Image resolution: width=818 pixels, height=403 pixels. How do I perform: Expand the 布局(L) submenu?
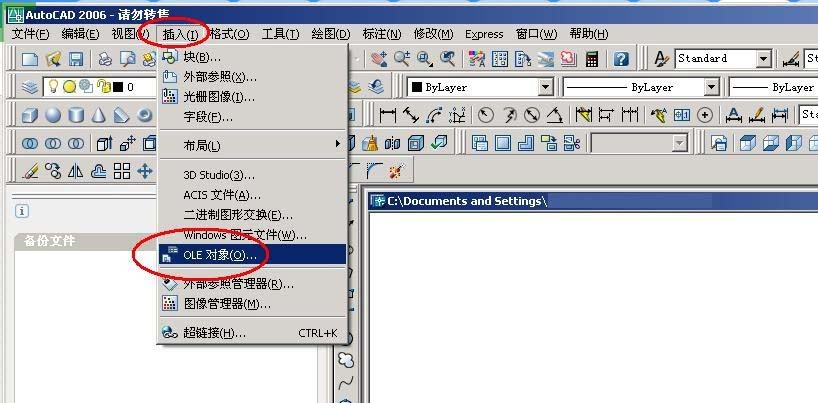coord(252,145)
